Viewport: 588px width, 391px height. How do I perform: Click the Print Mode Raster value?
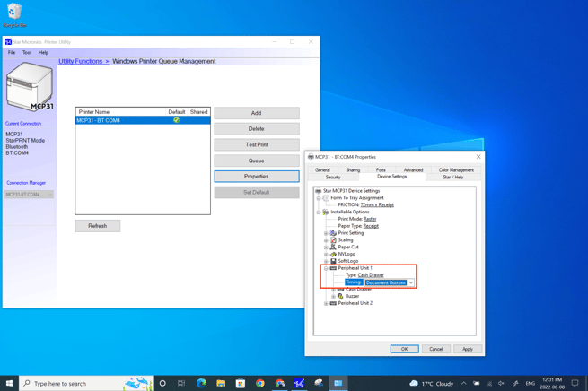point(370,219)
